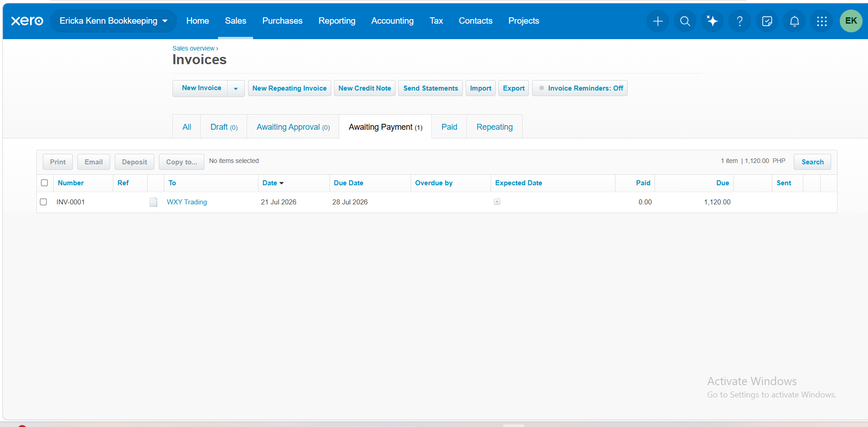Image resolution: width=868 pixels, height=427 pixels.
Task: Sort by the Ref column header
Action: [123, 183]
